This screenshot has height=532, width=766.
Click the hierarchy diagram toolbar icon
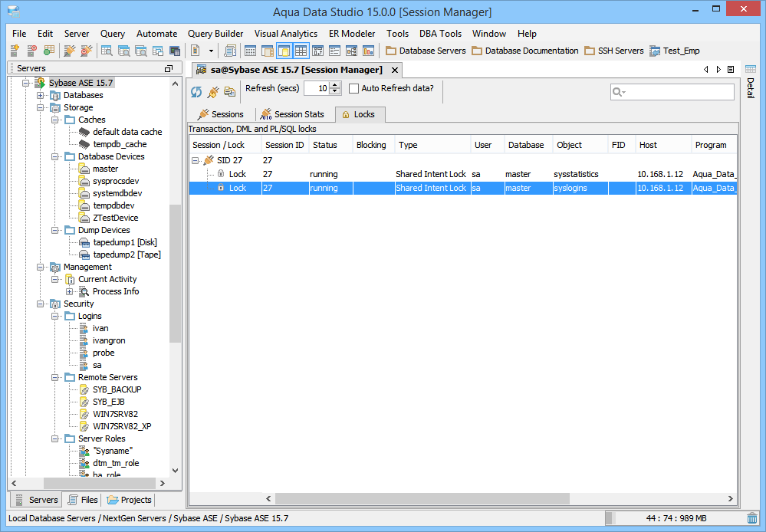351,51
